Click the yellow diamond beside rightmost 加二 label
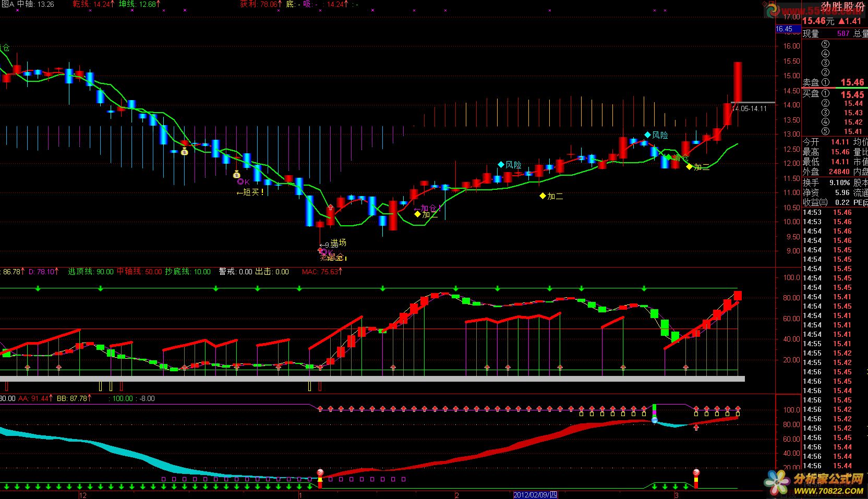 coord(689,167)
